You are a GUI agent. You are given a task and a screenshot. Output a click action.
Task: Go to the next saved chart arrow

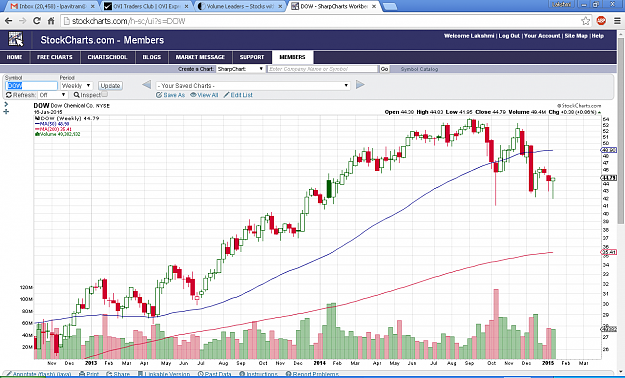point(360,85)
